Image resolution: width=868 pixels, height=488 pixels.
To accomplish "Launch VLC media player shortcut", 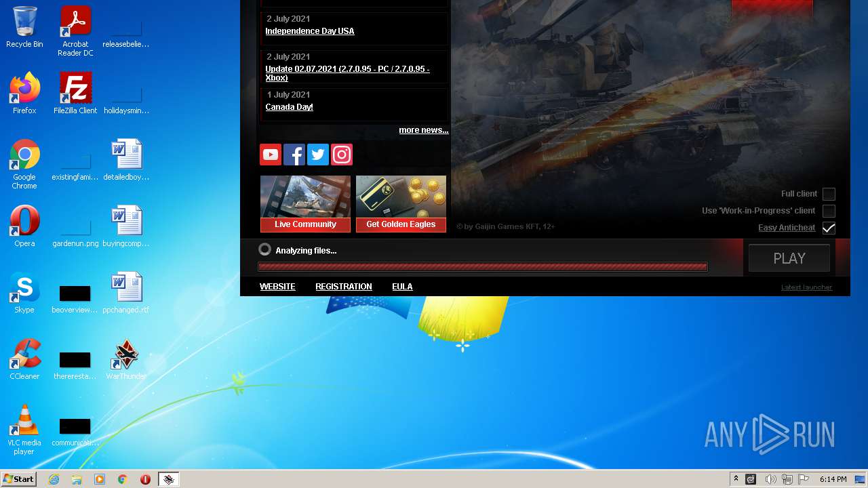I will 24,430.
